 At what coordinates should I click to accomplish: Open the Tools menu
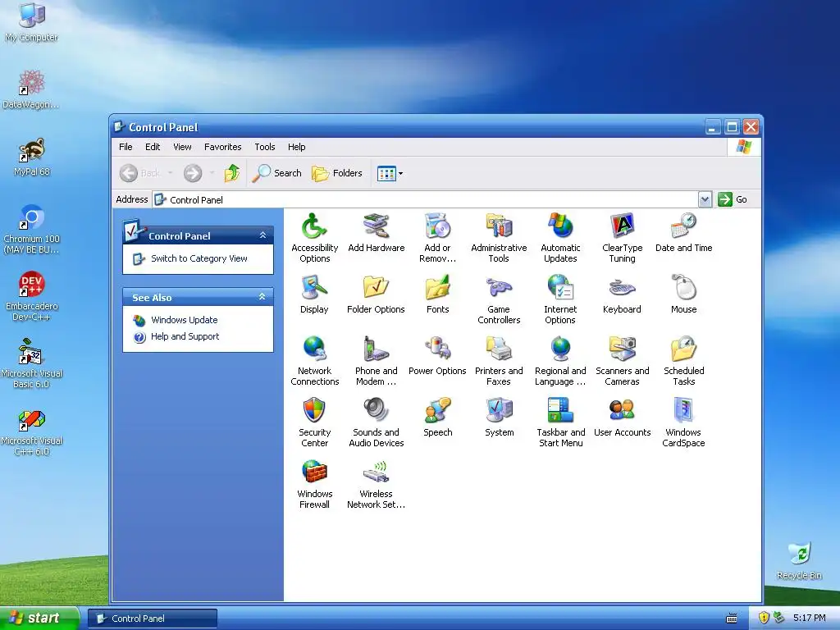[265, 147]
